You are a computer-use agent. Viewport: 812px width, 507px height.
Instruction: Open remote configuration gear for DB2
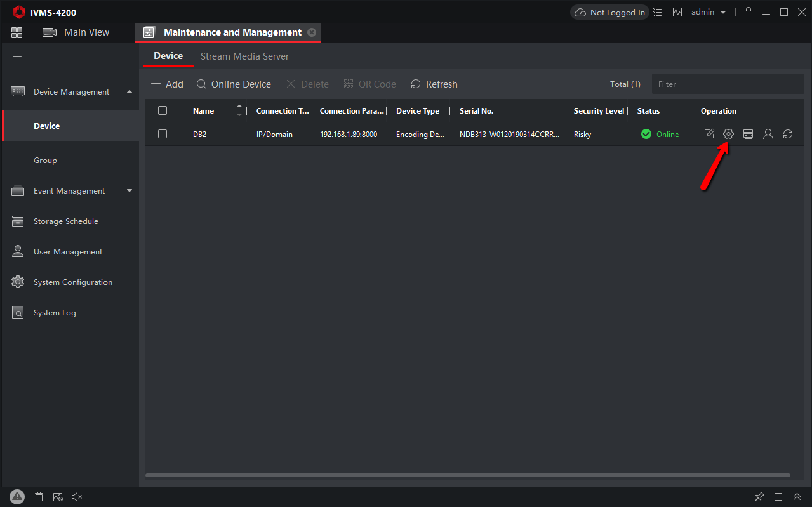coord(728,134)
